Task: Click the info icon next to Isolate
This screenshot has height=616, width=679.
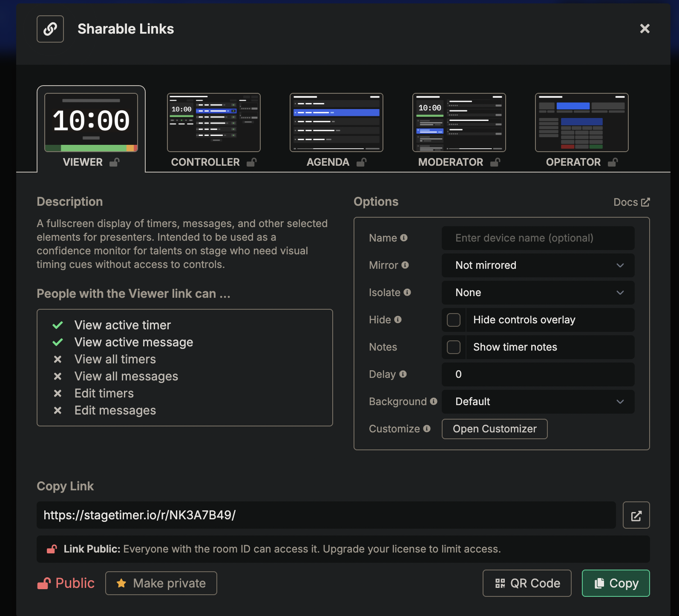Action: tap(407, 292)
